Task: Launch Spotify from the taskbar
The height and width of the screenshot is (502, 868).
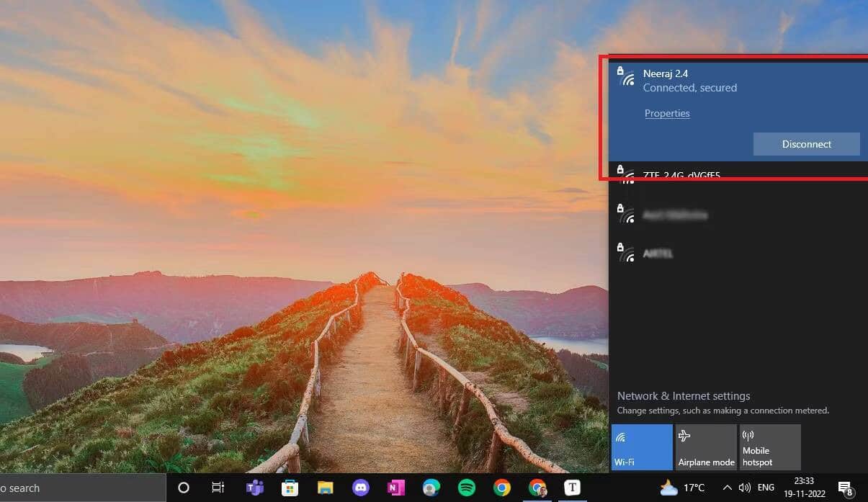Action: (x=466, y=488)
